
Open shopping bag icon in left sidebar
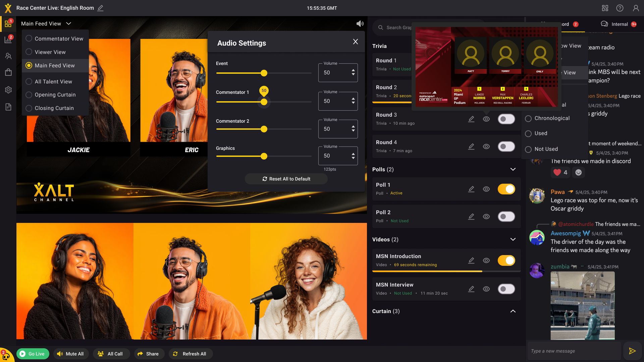tap(8, 72)
